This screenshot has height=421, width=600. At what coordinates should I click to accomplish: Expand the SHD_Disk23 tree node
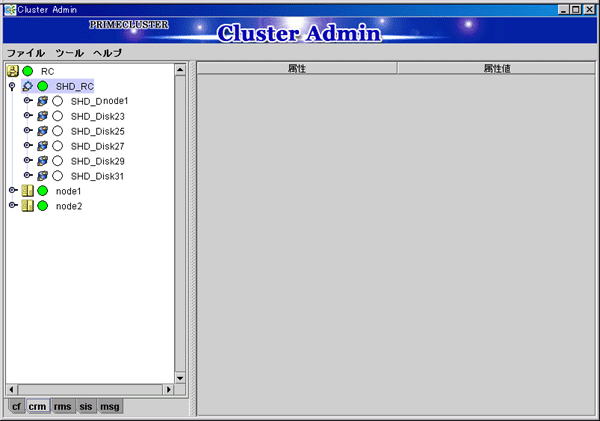(28, 116)
